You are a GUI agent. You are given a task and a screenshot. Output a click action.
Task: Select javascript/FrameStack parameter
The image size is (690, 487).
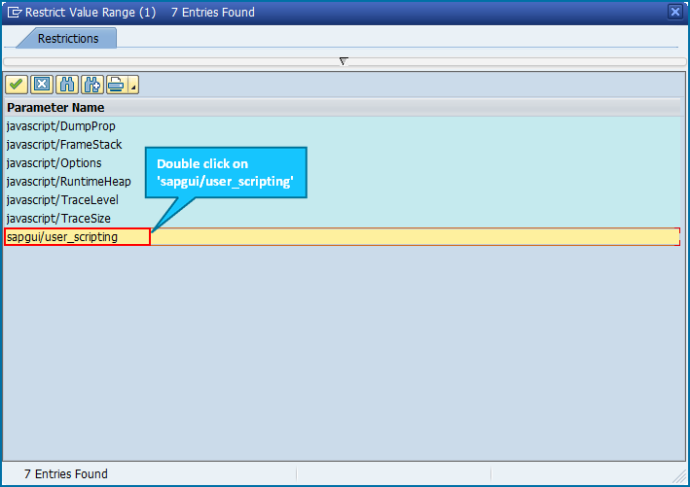pos(342,144)
